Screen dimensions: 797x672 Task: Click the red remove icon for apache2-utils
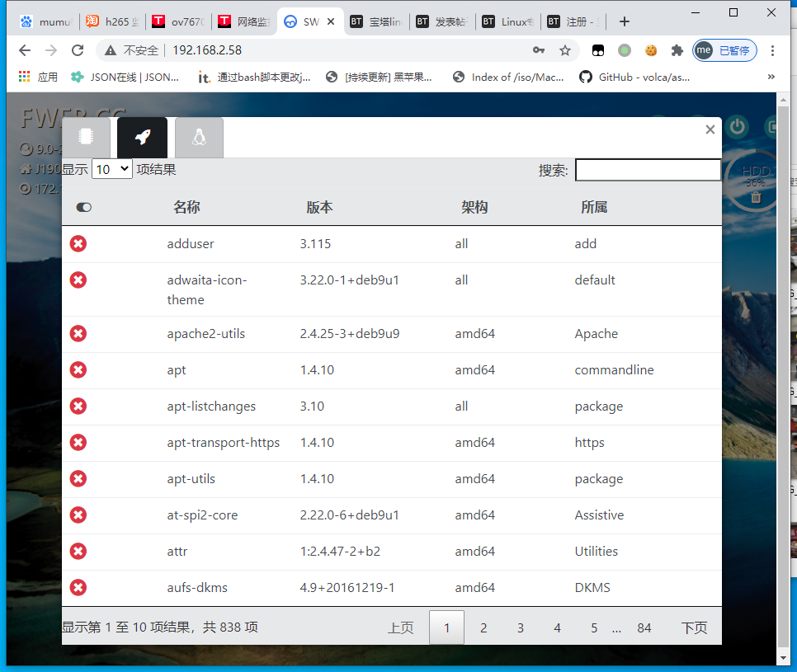[78, 334]
